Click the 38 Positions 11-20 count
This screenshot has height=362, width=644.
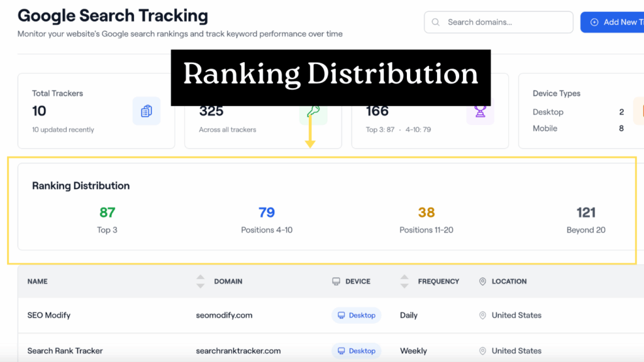click(x=426, y=212)
